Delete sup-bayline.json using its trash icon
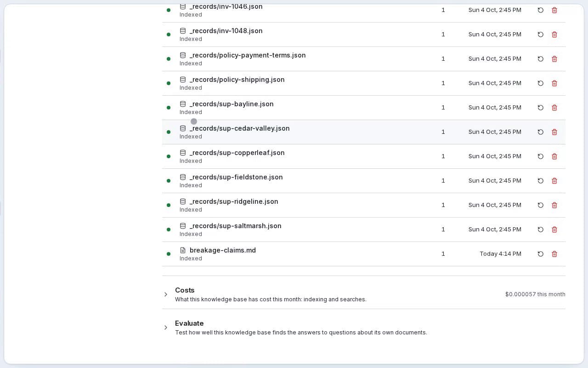Image resolution: width=588 pixels, height=368 pixels. tap(554, 108)
